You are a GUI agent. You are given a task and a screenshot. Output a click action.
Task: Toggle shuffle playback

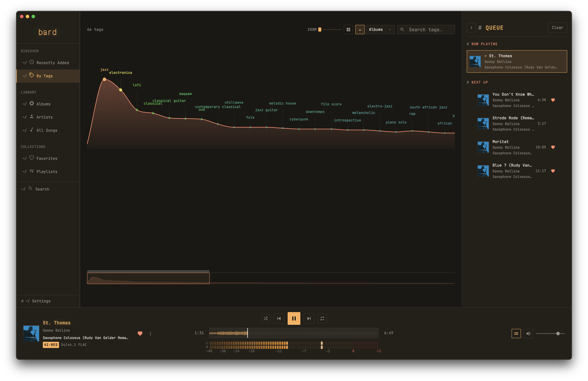click(266, 318)
